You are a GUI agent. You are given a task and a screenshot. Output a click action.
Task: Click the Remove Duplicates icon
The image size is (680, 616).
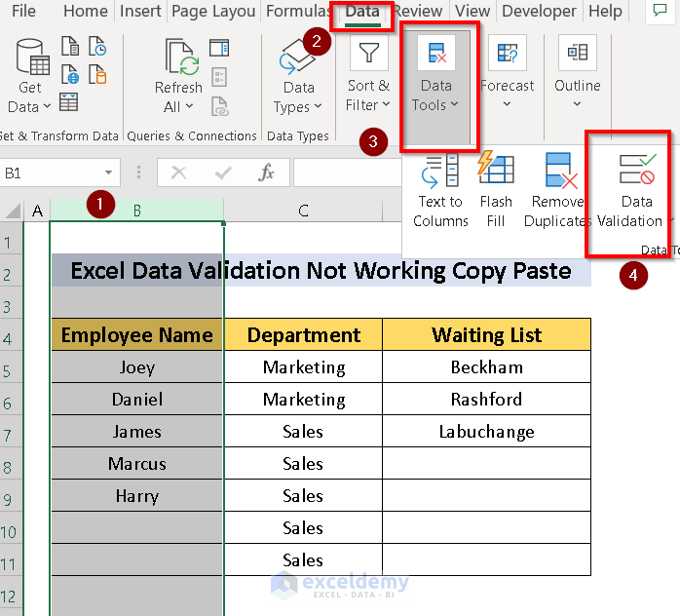(559, 172)
